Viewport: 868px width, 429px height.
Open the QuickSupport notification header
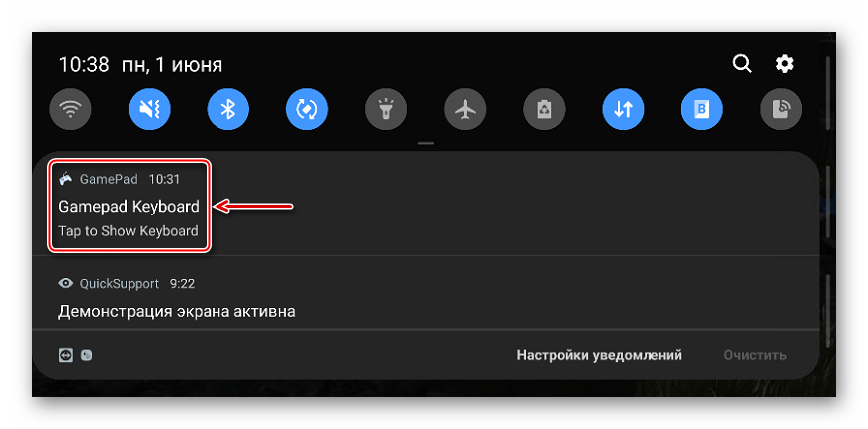click(127, 284)
